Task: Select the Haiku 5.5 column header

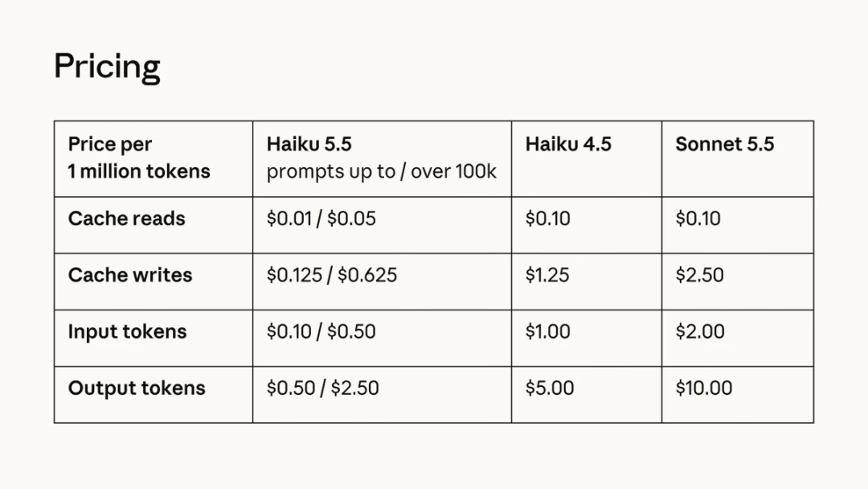Action: 309,144
